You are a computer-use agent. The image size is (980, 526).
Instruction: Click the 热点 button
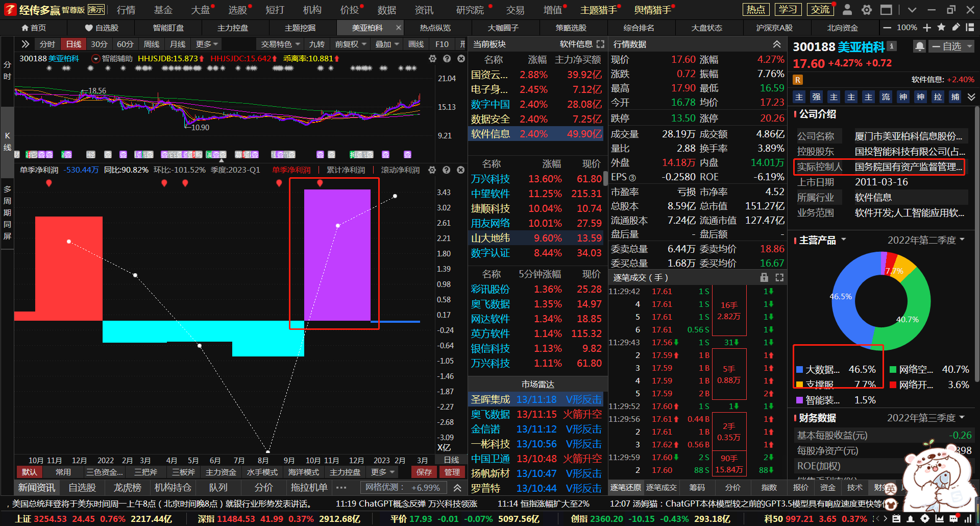pyautogui.click(x=756, y=10)
